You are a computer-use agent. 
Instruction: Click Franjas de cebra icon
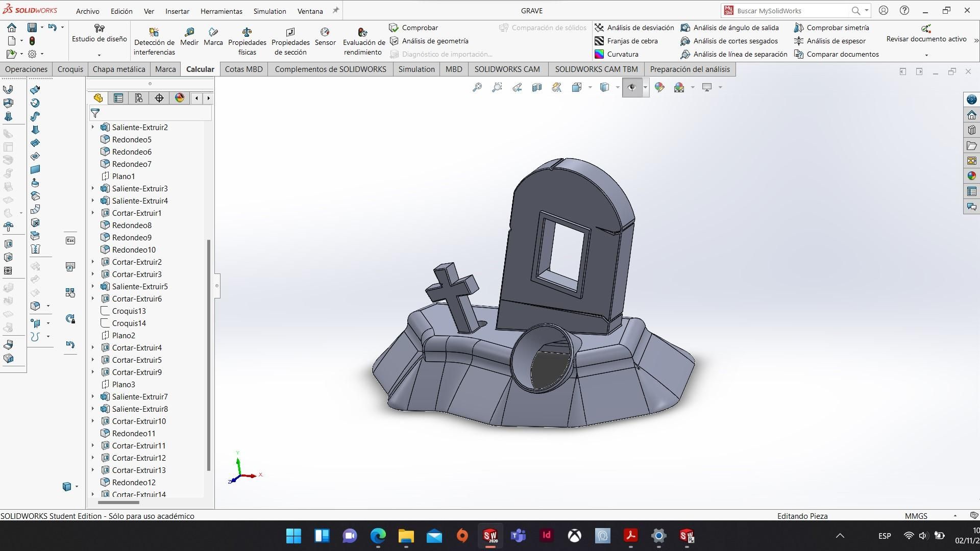599,41
